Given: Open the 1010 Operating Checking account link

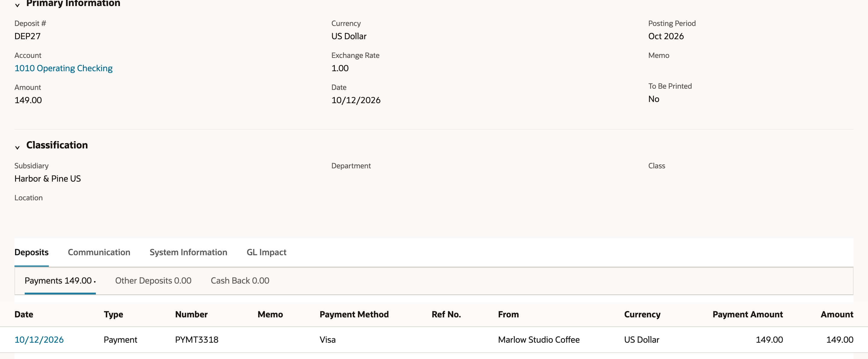Looking at the screenshot, I should pyautogui.click(x=63, y=68).
